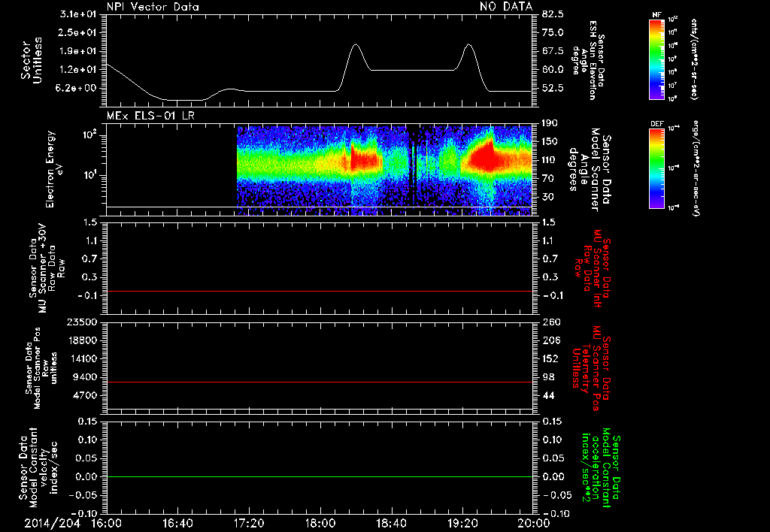Click the 20:00 time axis label
Screen dimensions: 770x532
pyautogui.click(x=534, y=523)
